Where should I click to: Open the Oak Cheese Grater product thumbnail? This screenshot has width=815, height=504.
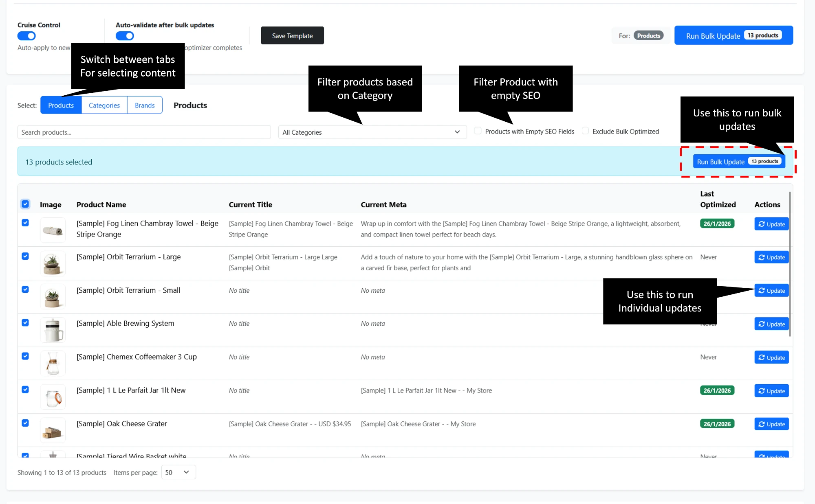point(53,430)
